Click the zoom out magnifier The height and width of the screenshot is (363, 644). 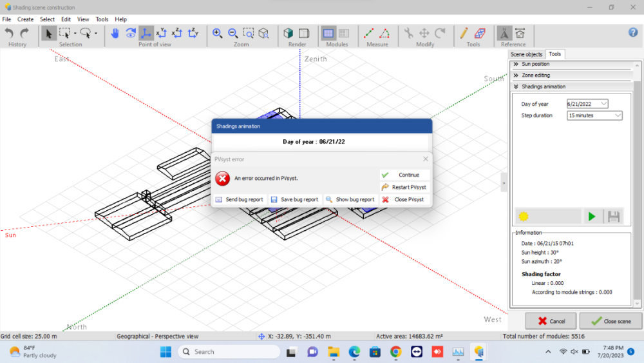(233, 34)
